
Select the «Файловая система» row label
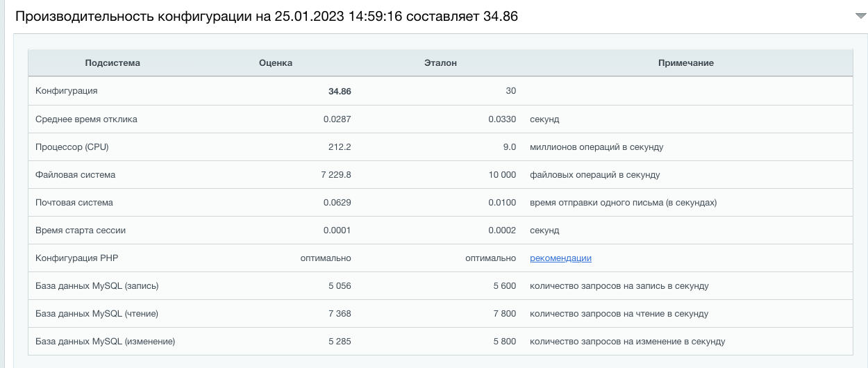coord(75,175)
